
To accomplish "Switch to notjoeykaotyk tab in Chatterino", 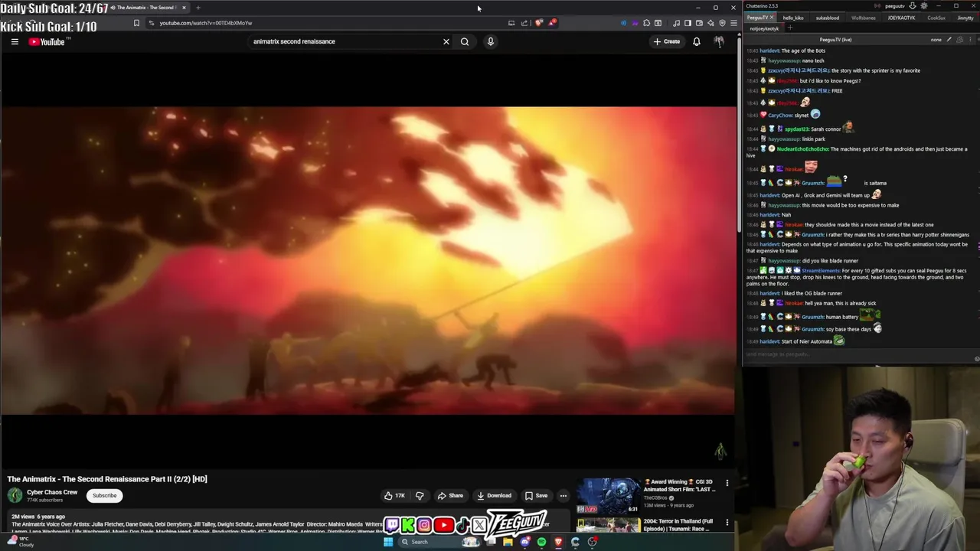I will tap(764, 28).
